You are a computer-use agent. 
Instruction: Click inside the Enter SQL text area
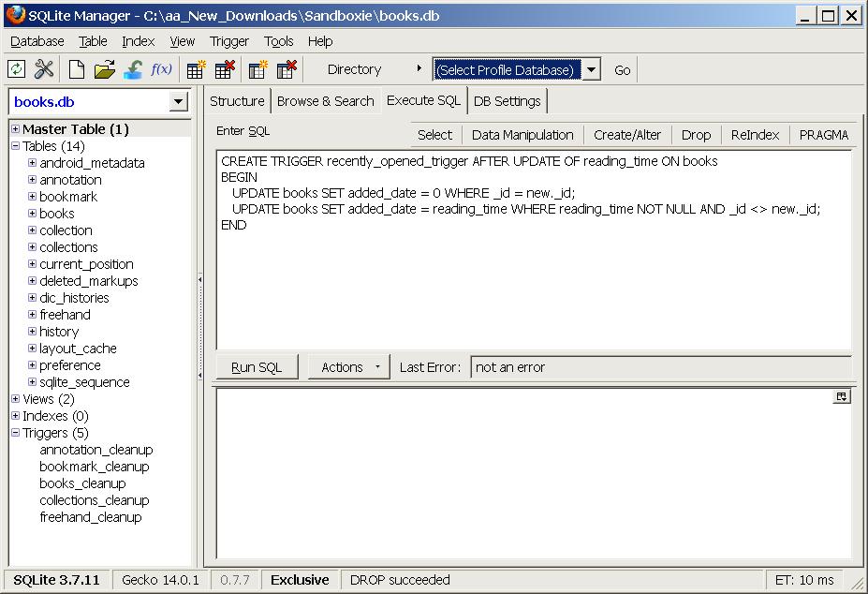pos(534,250)
